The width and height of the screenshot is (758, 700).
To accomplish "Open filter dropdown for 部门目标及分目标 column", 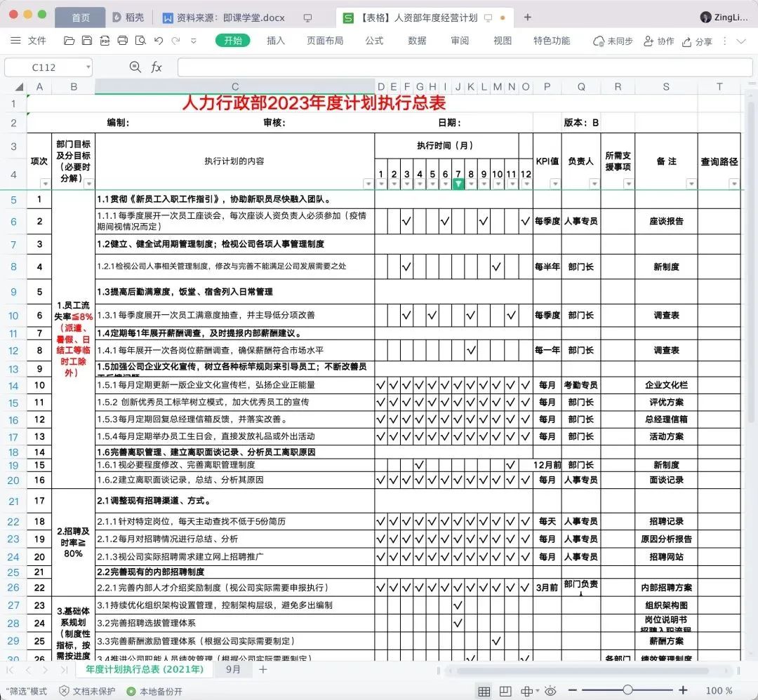I will tap(89, 184).
